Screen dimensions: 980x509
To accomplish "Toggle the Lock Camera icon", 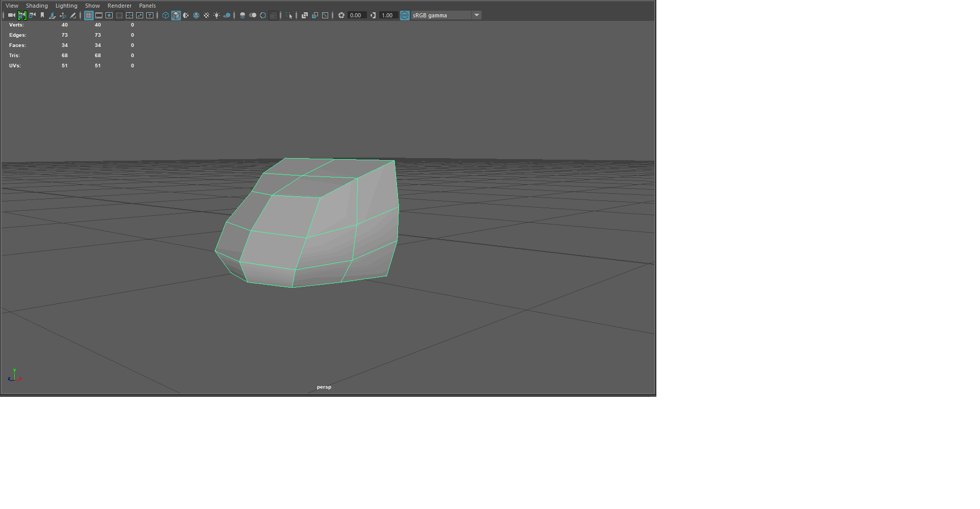I will click(x=22, y=15).
